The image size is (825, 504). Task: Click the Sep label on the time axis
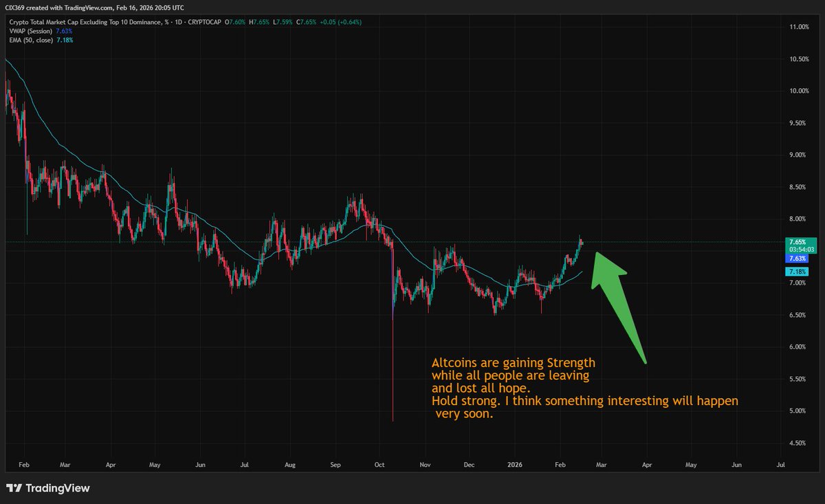point(335,465)
